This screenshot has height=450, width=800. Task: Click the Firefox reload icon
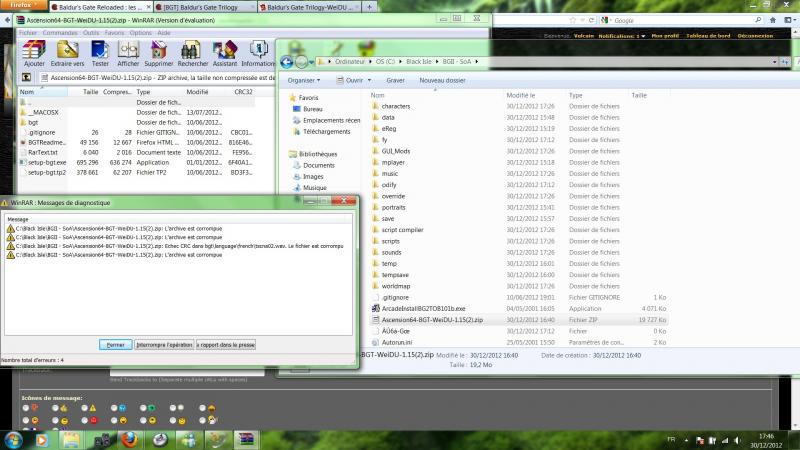tap(591, 20)
